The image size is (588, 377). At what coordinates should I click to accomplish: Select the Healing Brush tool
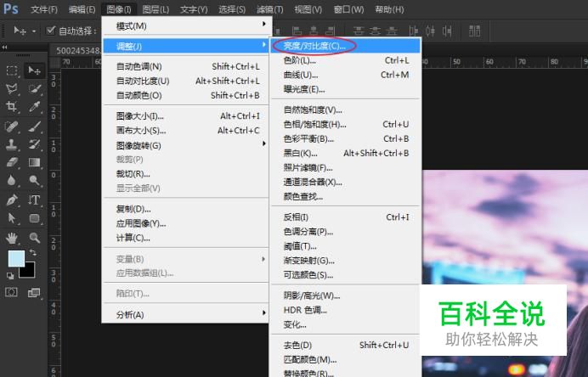click(12, 127)
